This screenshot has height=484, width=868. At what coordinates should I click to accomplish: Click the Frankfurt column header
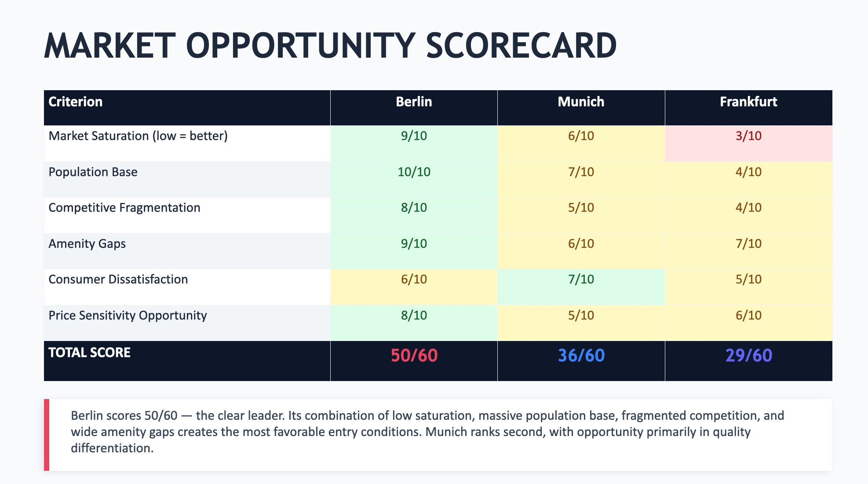coord(748,102)
